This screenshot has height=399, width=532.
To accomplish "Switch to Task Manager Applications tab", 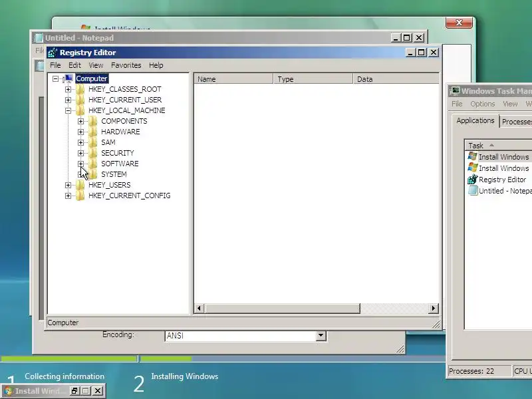I will click(475, 120).
